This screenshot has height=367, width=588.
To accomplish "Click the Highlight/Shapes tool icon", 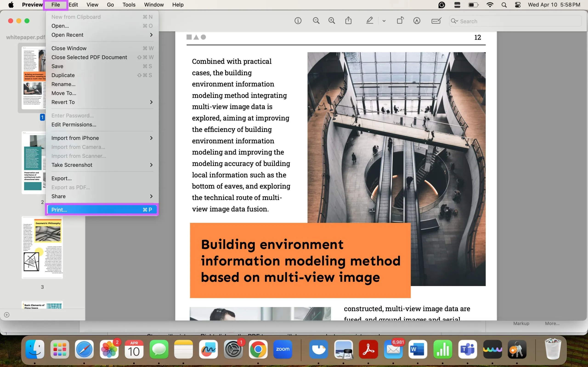I will (370, 21).
